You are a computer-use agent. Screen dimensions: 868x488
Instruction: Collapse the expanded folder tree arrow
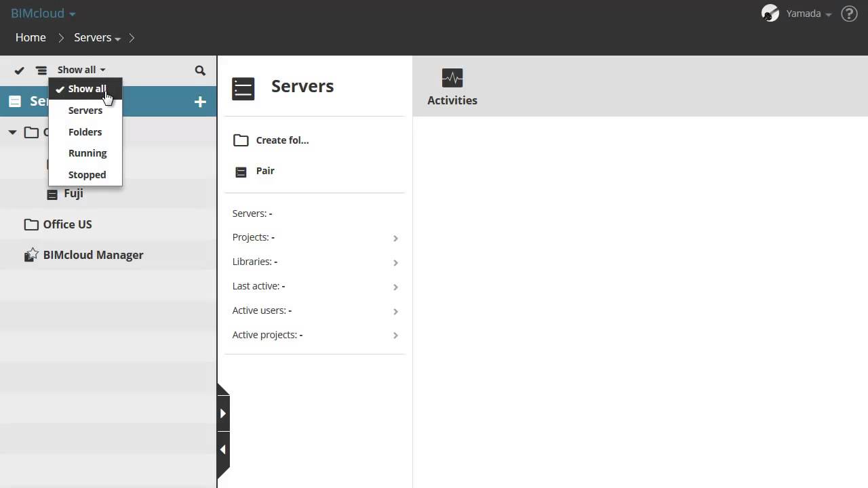[12, 132]
